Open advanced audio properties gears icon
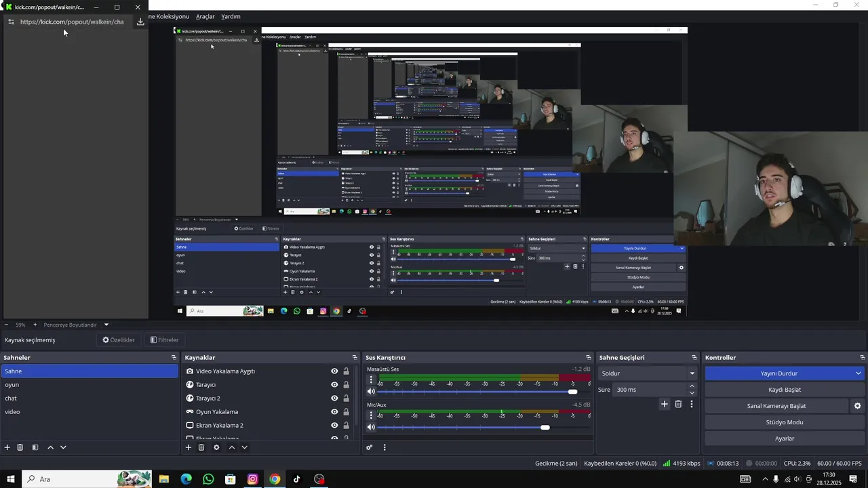Screen dimensions: 868x488 pyautogui.click(x=370, y=447)
